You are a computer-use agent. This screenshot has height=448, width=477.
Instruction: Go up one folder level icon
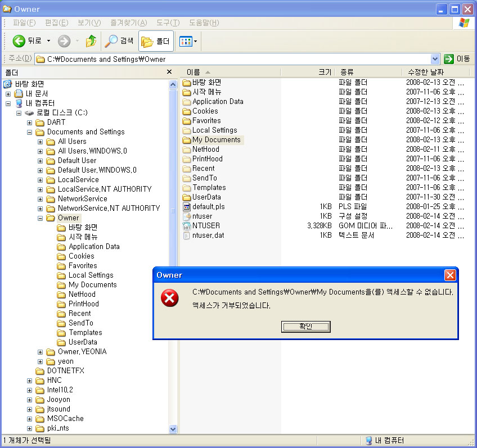click(91, 40)
